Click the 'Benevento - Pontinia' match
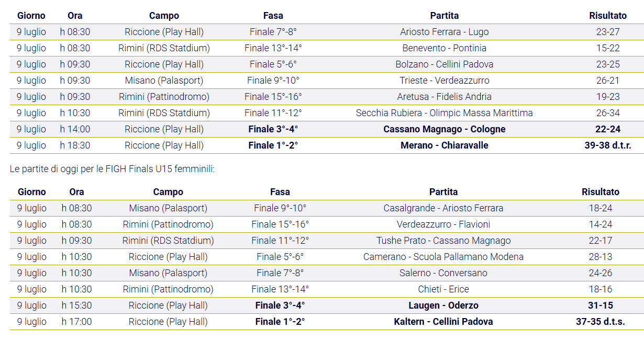This screenshot has width=644, height=340. (x=445, y=48)
